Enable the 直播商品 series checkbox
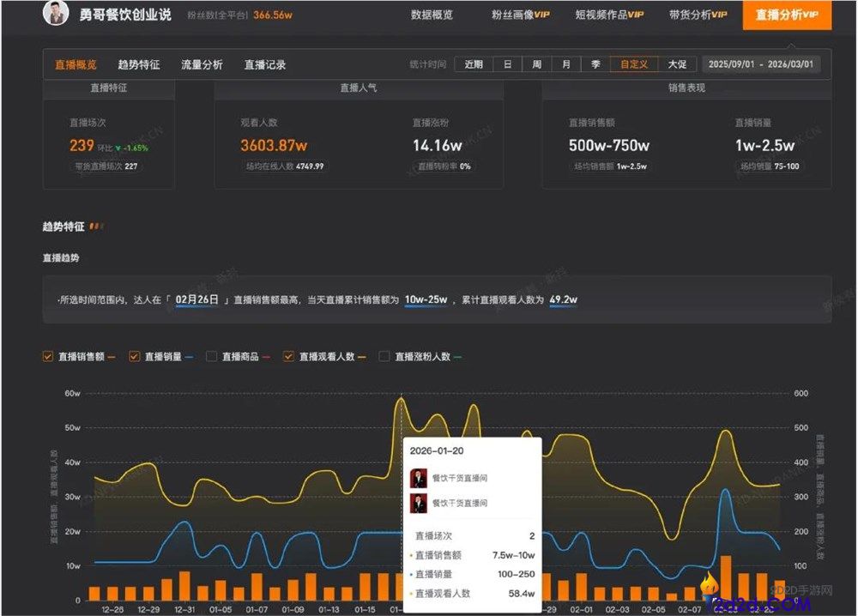This screenshot has width=858, height=616. point(212,355)
